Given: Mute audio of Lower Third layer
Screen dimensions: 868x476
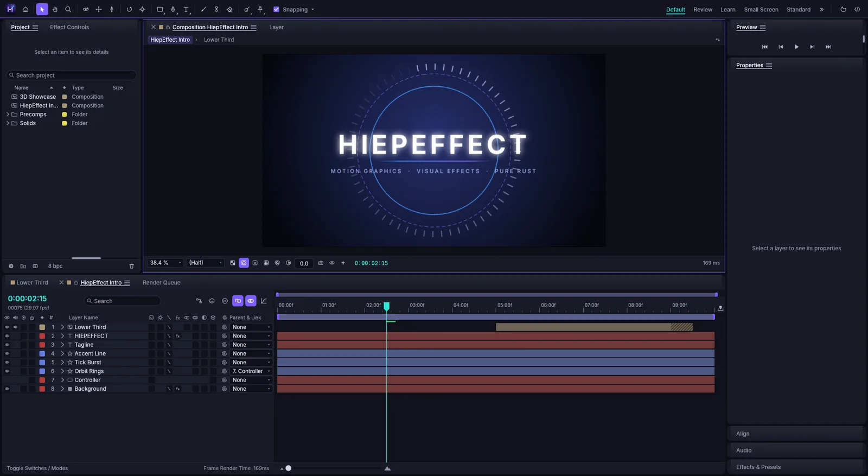Looking at the screenshot, I should pos(15,327).
